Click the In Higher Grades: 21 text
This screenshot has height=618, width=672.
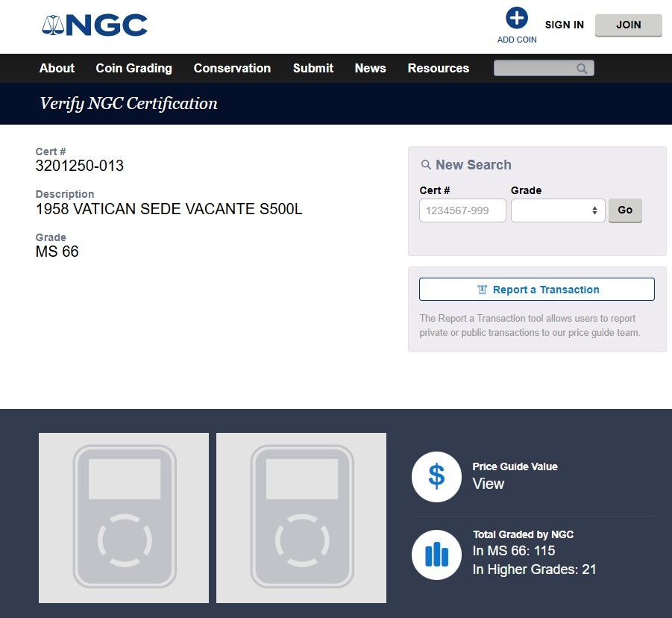(534, 569)
